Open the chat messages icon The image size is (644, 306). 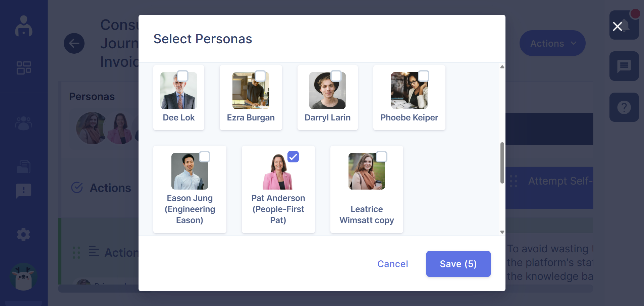click(625, 66)
